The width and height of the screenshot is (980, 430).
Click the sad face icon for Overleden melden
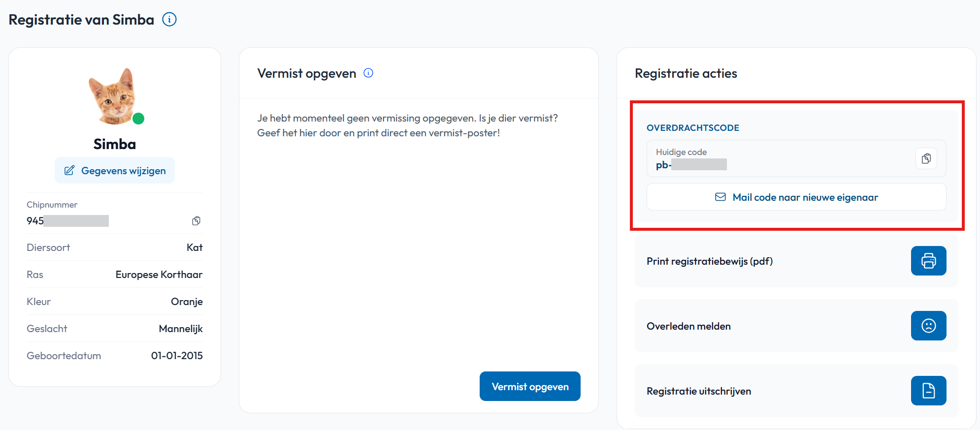pyautogui.click(x=929, y=326)
